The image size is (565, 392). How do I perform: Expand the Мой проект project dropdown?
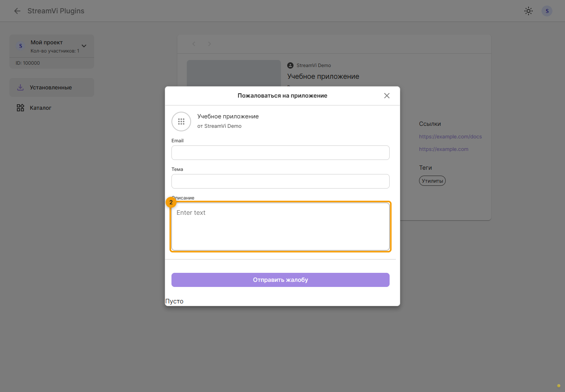coord(84,46)
